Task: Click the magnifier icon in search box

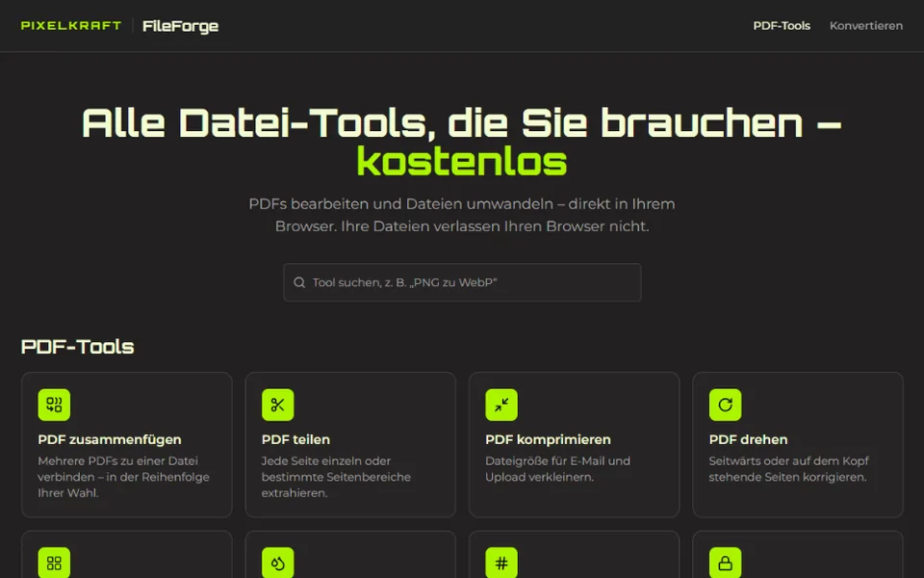Action: tap(299, 282)
